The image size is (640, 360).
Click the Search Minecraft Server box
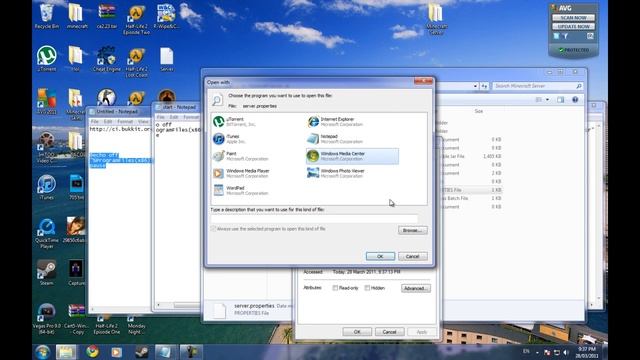537,86
